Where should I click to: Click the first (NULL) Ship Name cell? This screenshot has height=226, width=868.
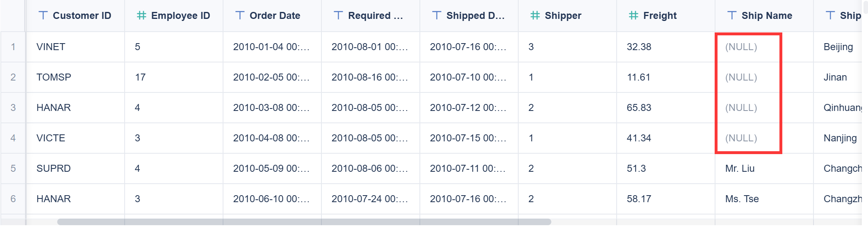tap(741, 47)
